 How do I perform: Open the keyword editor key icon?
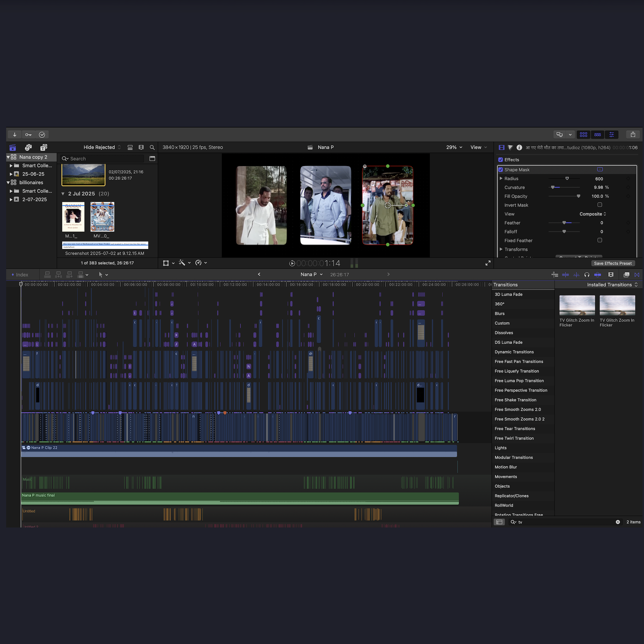pos(28,135)
